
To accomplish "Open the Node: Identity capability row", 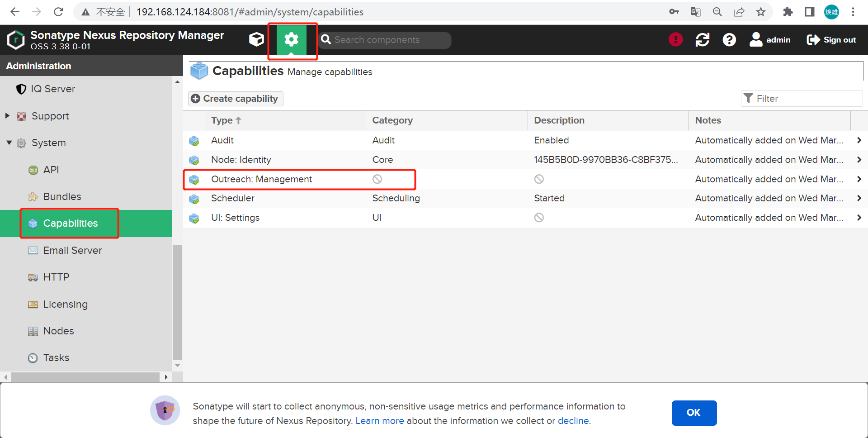I will click(x=525, y=160).
